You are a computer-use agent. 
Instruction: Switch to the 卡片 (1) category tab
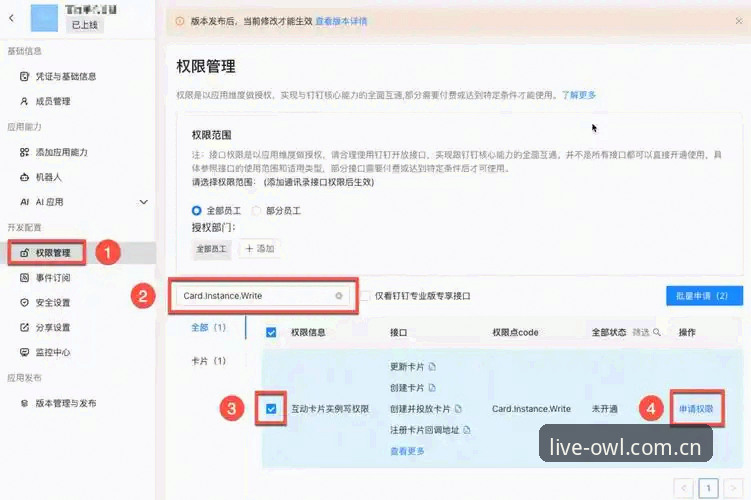click(208, 361)
